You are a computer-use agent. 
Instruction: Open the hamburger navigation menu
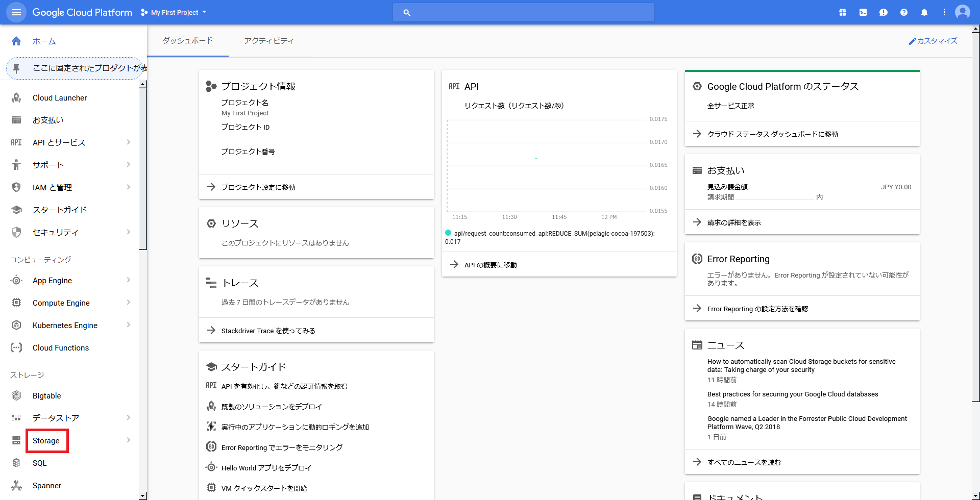16,12
